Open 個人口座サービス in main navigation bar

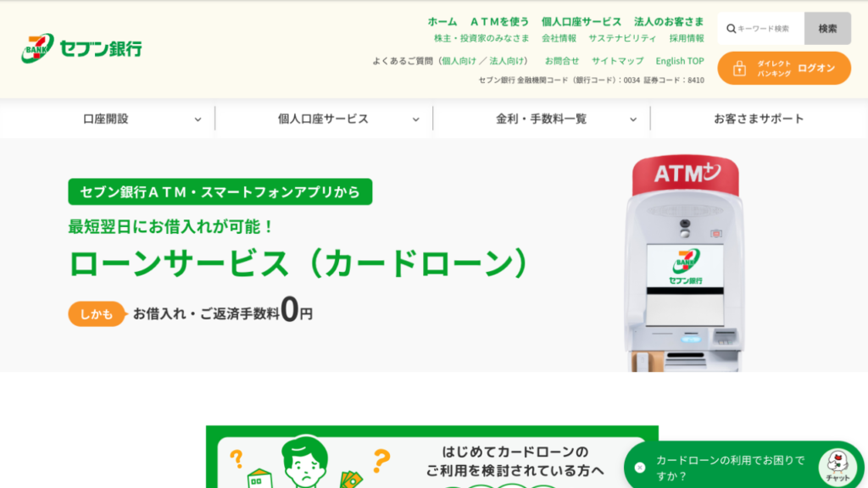pos(324,119)
